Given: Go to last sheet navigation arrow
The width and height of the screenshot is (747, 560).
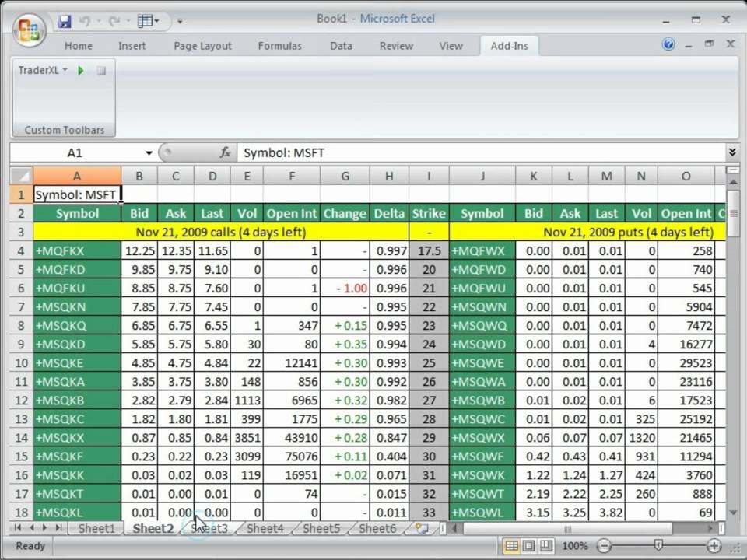Looking at the screenshot, I should (58, 527).
